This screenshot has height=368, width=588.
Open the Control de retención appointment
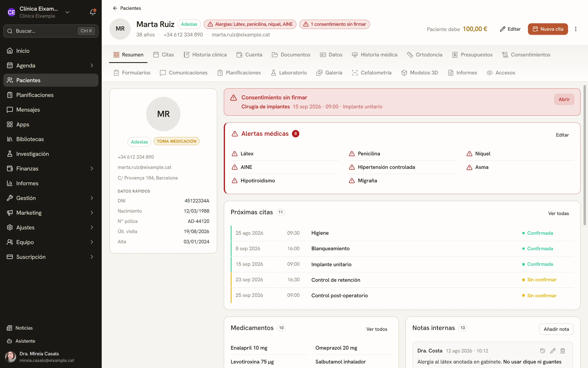click(x=402, y=280)
